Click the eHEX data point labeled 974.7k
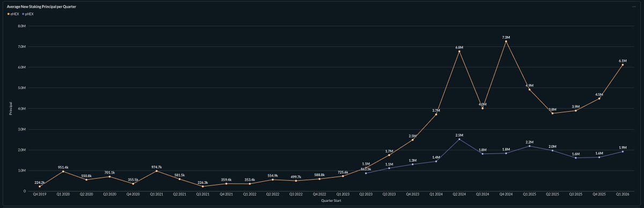 tap(156, 171)
